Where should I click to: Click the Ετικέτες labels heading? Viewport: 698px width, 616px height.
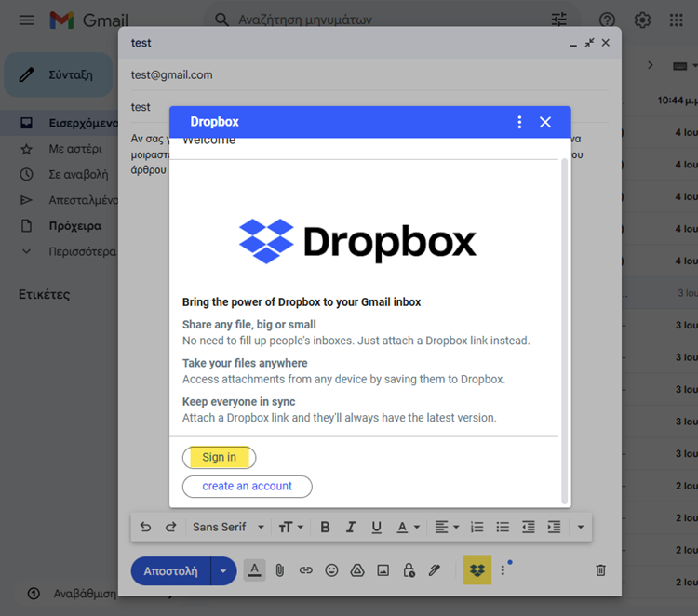pos(44,295)
